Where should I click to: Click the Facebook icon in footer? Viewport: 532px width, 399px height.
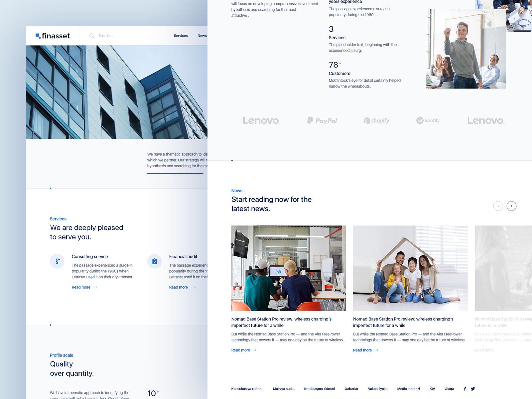coord(465,389)
